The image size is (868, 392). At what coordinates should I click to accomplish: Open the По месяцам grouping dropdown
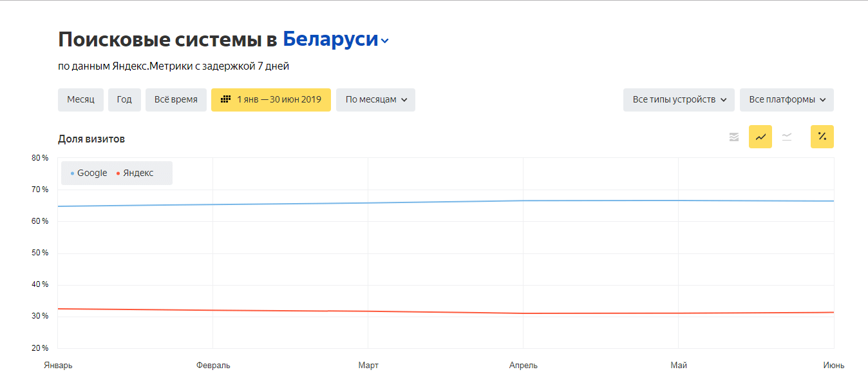[x=375, y=99]
